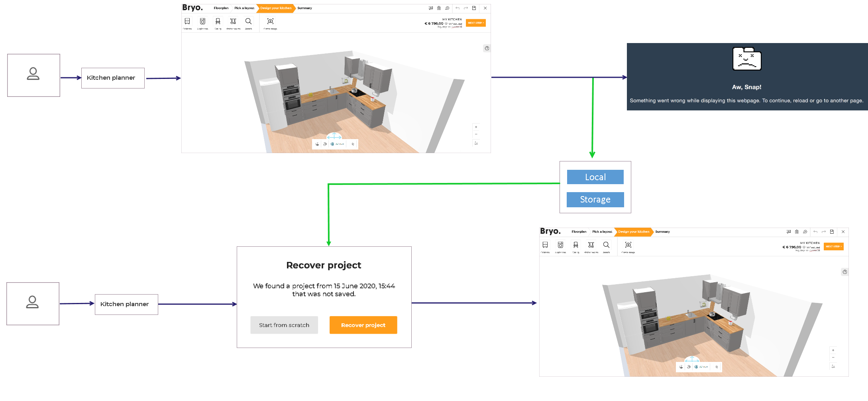Activate the Search tool
Screen dimensions: 868x401
248,22
